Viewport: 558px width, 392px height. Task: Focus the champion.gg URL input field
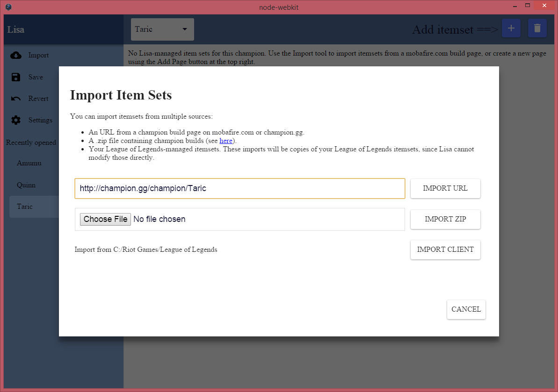tap(240, 188)
